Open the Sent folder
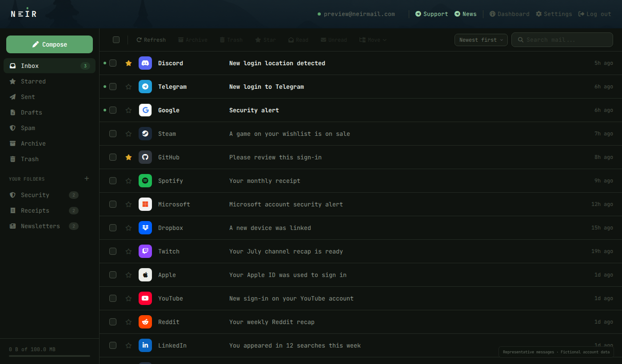Screen dimensions: 622x364 point(49,97)
